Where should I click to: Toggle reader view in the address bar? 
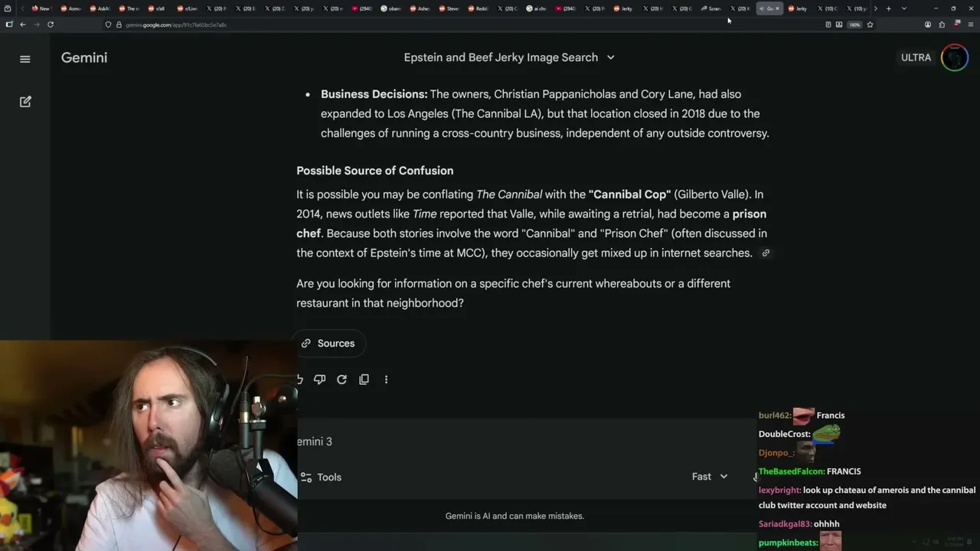pos(828,24)
